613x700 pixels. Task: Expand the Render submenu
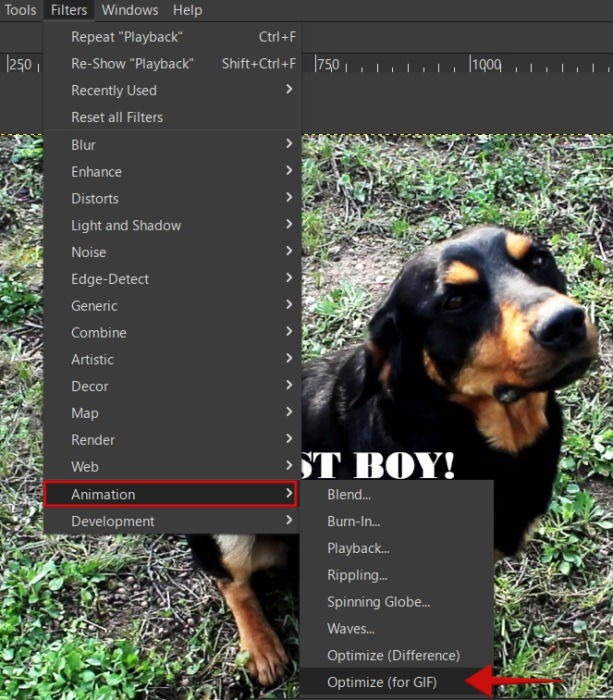pyautogui.click(x=93, y=440)
